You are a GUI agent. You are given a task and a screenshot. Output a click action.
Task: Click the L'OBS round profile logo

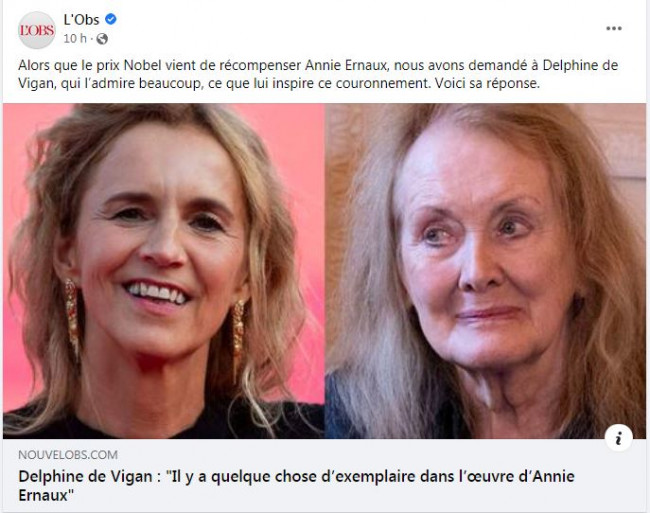click(x=37, y=30)
